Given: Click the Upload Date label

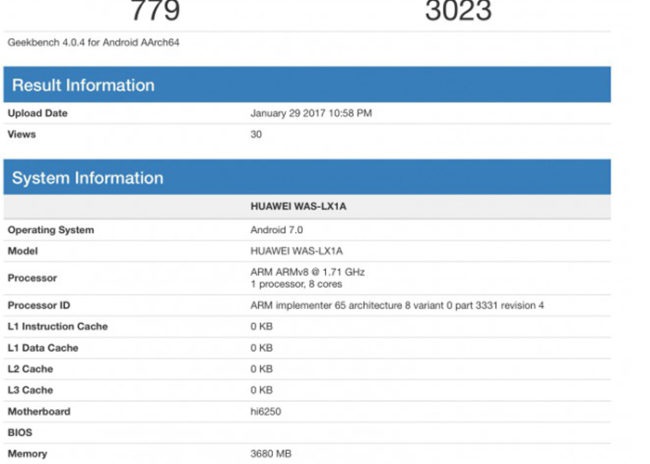Looking at the screenshot, I should [38, 113].
